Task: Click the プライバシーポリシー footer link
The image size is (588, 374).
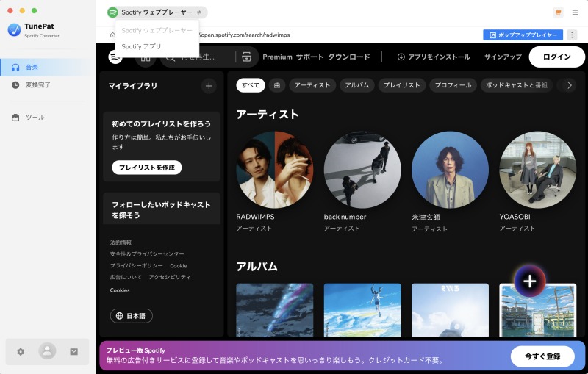Action: [137, 266]
